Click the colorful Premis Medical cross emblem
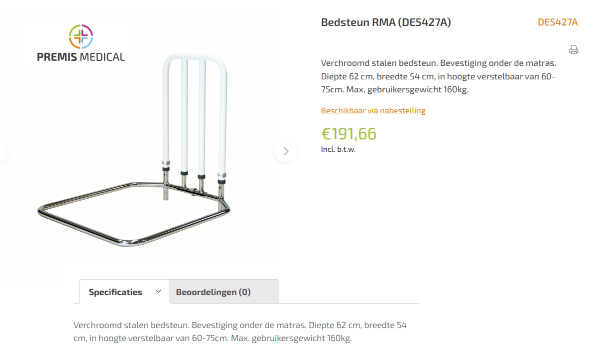596x364 pixels. (81, 37)
